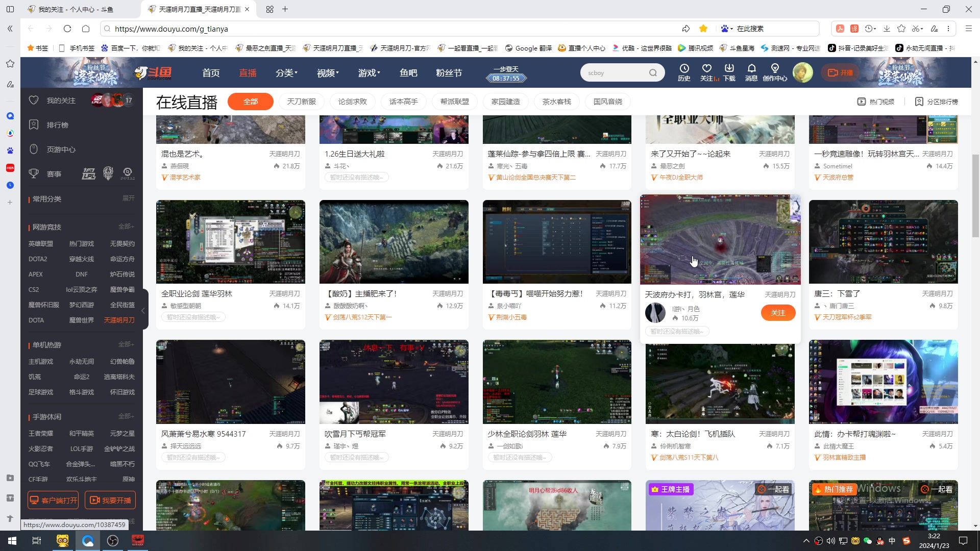
Task: Open the Baidu paw icon in browser sidebar
Action: pyautogui.click(x=10, y=151)
